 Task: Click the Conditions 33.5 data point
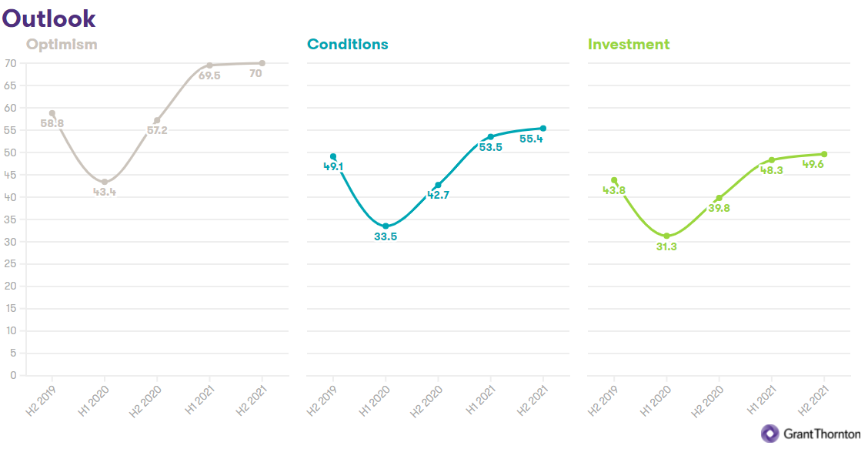coord(386,226)
